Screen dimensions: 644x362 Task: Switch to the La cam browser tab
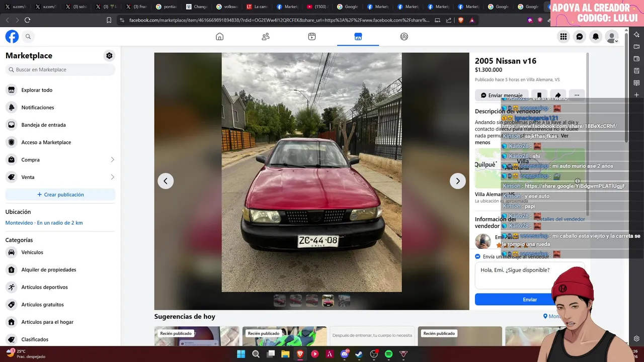coord(257,7)
